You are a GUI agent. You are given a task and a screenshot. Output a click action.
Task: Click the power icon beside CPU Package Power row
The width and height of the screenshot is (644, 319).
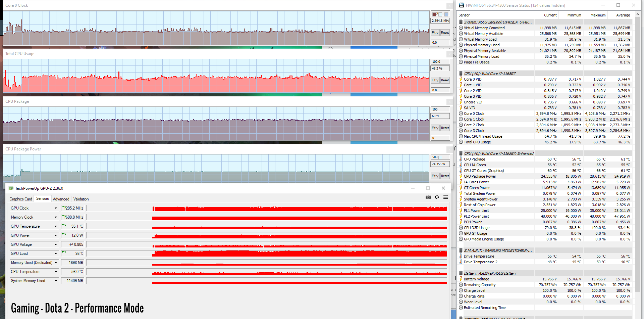tap(461, 176)
